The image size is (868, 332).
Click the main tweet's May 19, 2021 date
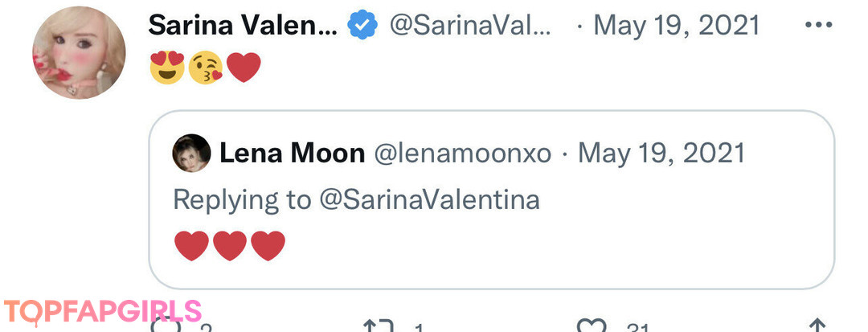(x=676, y=26)
